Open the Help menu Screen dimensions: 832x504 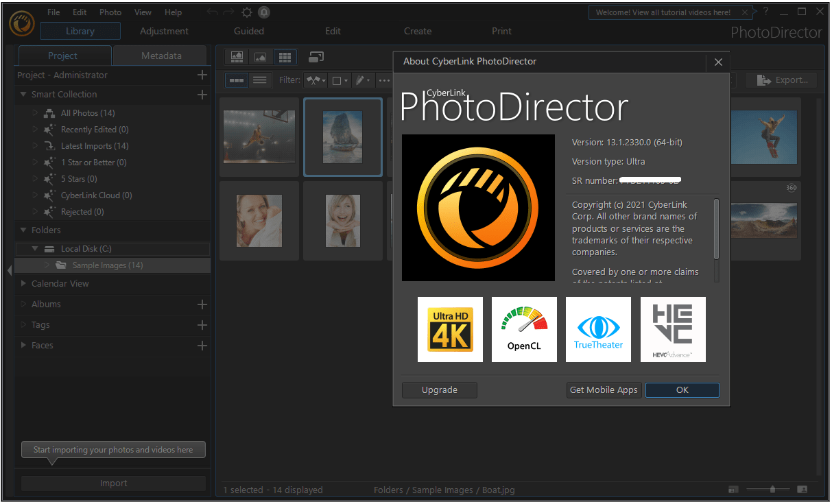tap(174, 12)
